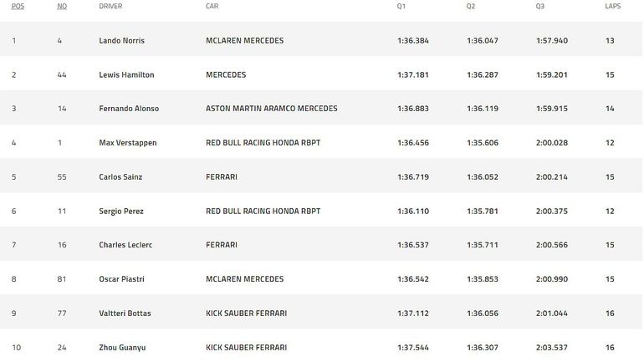This screenshot has width=644, height=362.
Task: Click Charles Leclerc's name
Action: (125, 245)
